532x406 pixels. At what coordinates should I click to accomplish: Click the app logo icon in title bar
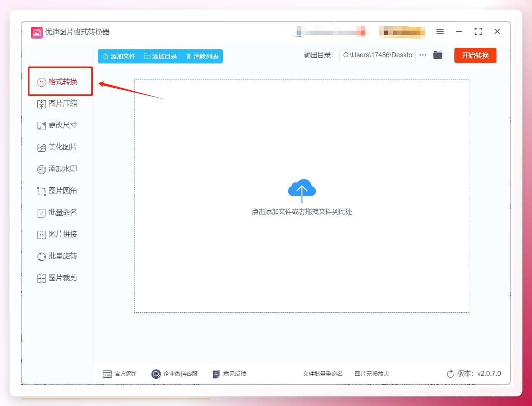click(37, 32)
